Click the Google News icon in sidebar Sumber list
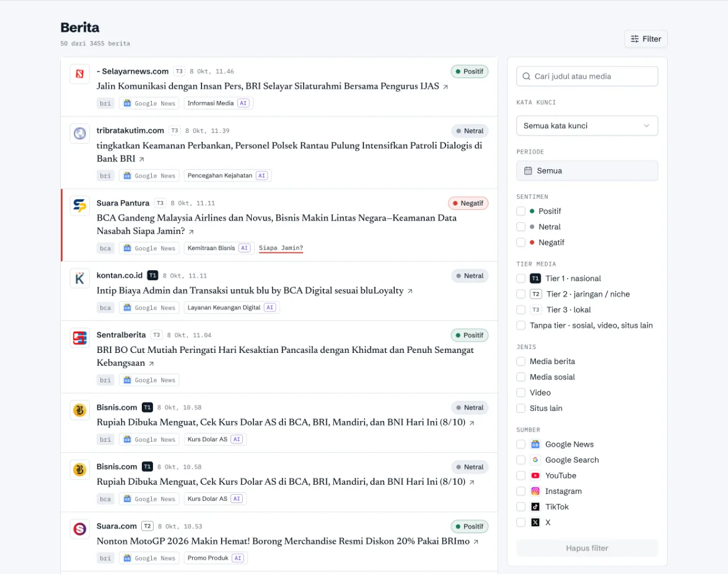Screen dimensions: 728x574 (535, 445)
